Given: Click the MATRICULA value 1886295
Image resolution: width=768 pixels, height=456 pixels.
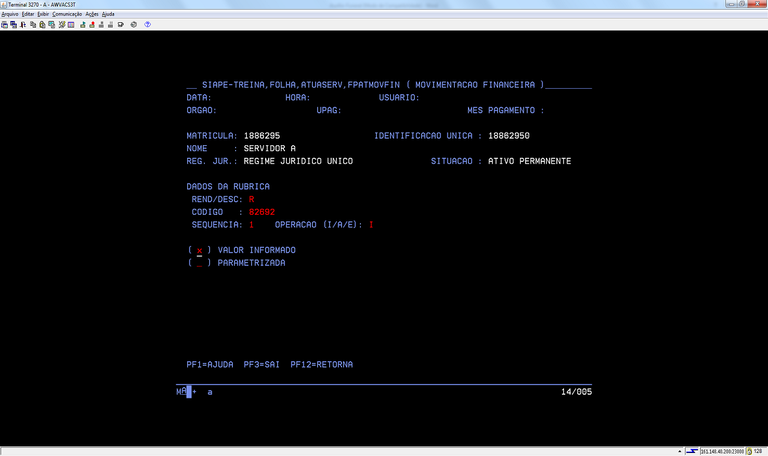Looking at the screenshot, I should [262, 136].
